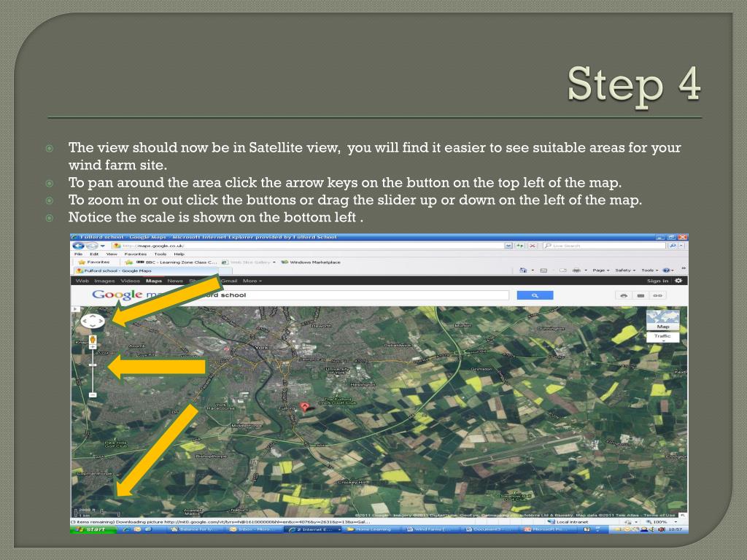Viewport: 747px width, 560px height.
Task: Click the Gmail link in Google bar
Action: click(229, 281)
